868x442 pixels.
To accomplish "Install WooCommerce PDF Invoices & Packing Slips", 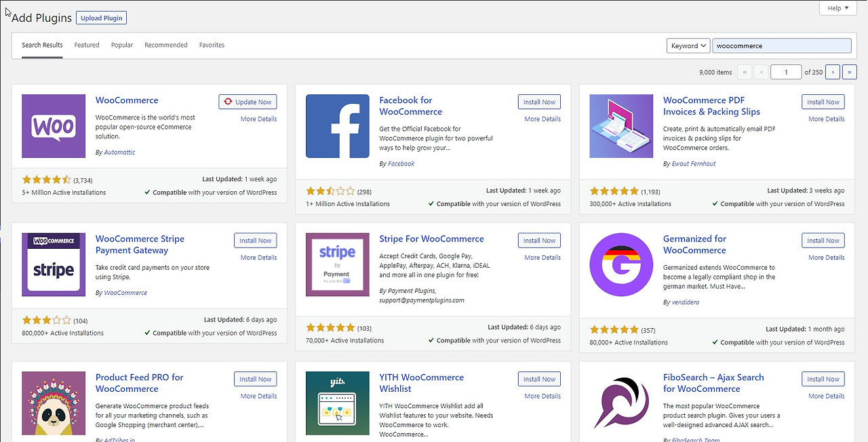I will (823, 102).
